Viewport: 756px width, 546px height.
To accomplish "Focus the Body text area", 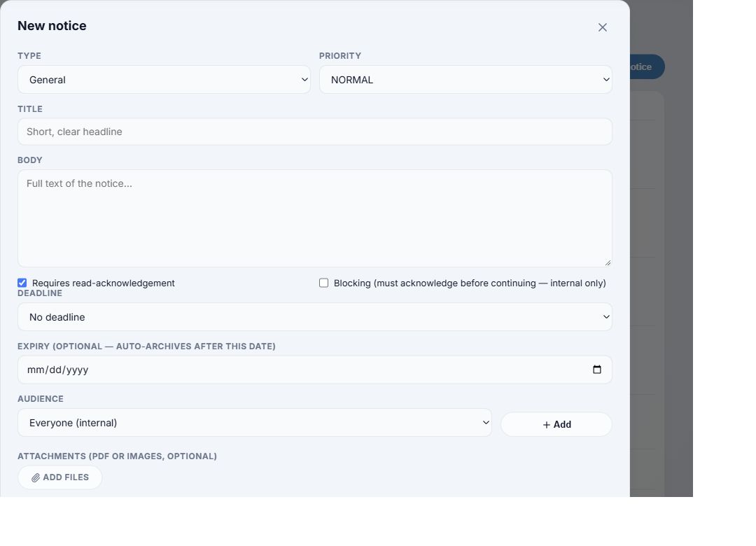I will 315,218.
